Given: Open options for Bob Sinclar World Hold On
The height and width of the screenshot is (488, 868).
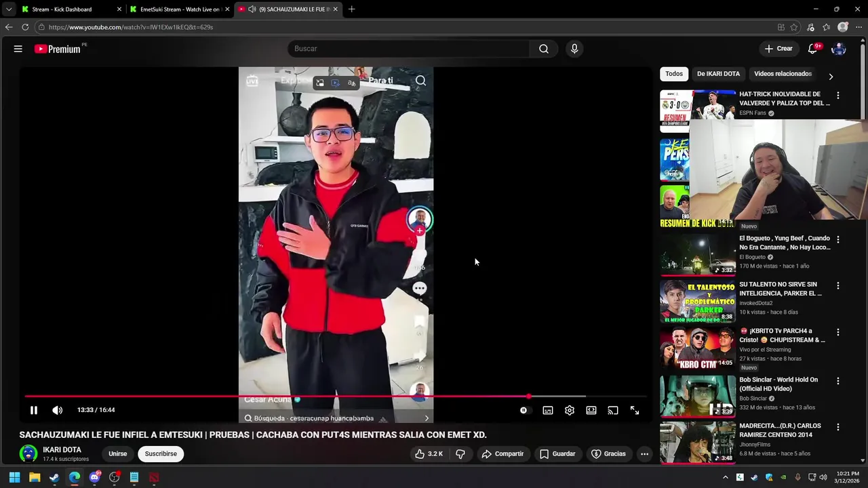Looking at the screenshot, I should pyautogui.click(x=838, y=381).
